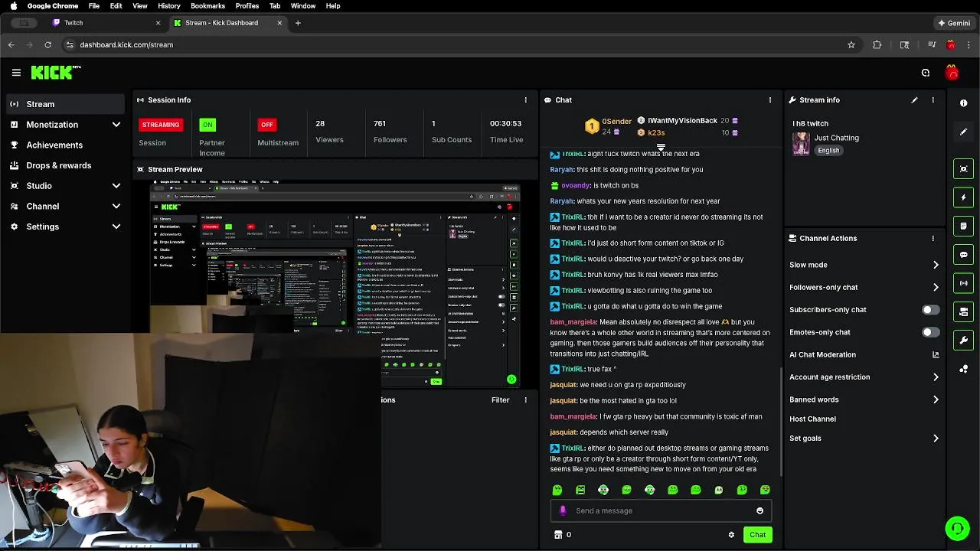Open the info icon in the right sidebar
This screenshot has width=980, height=551.
963,103
